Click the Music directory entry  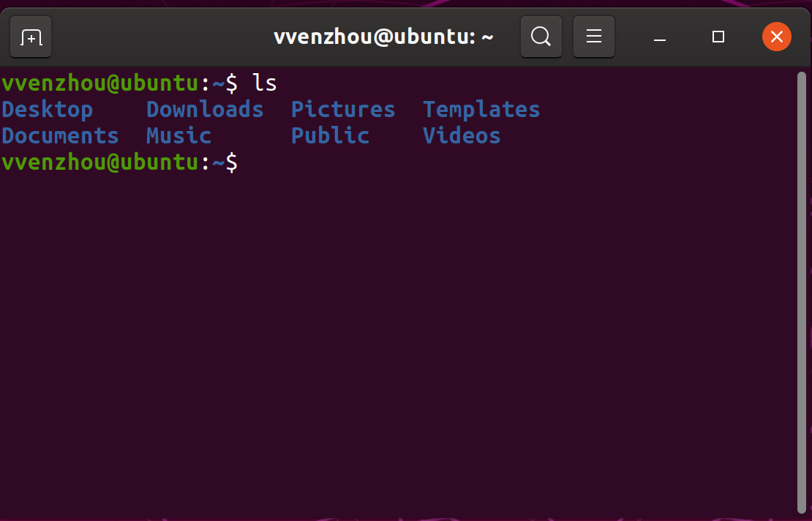pos(178,136)
